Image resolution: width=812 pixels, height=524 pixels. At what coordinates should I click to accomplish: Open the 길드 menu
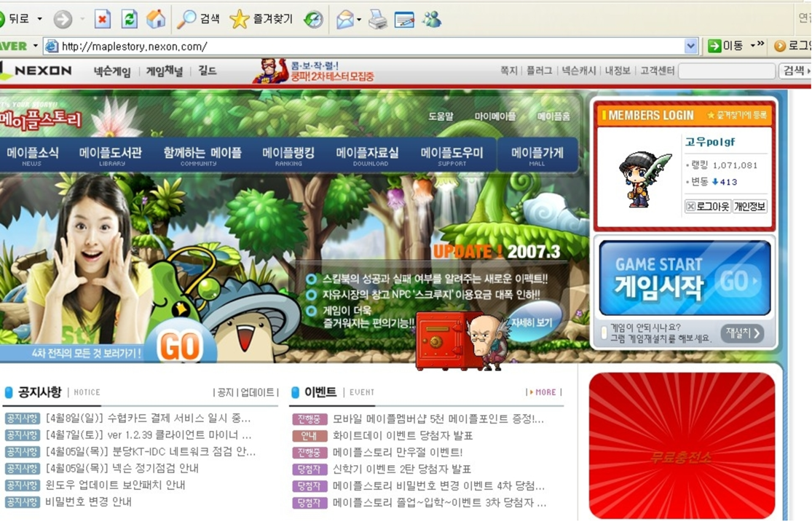point(207,71)
